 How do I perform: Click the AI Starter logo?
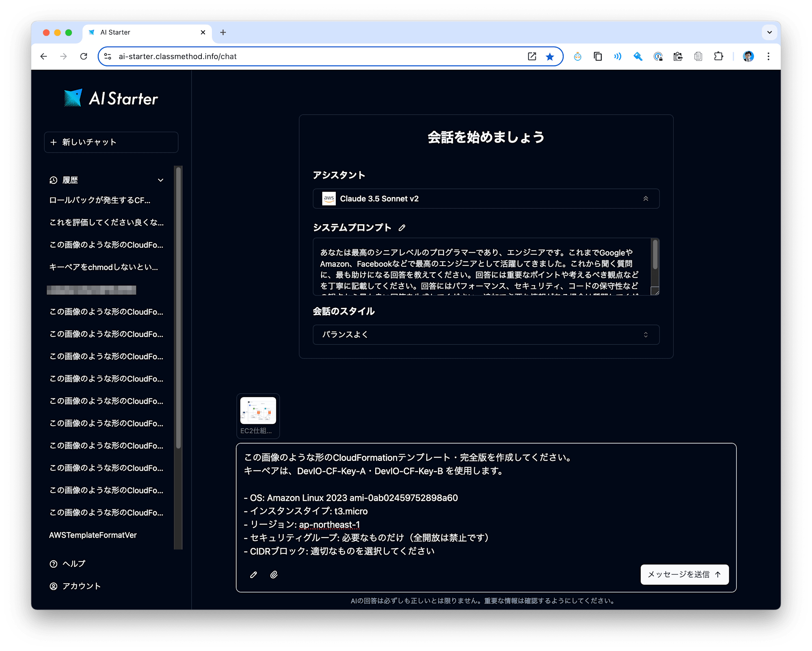[111, 98]
